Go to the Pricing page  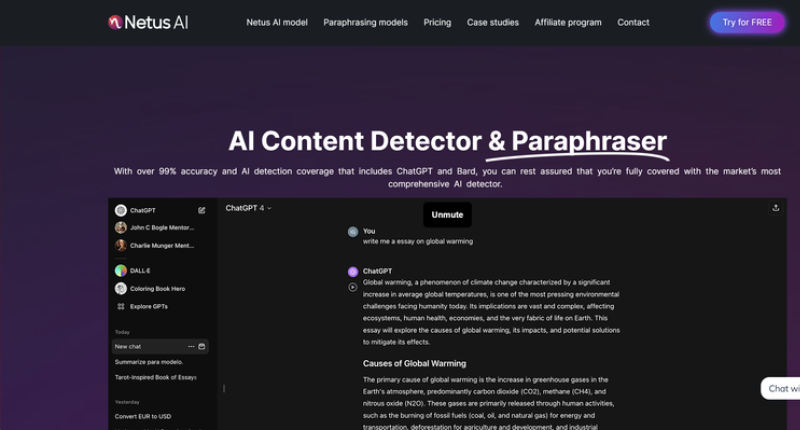pos(437,22)
